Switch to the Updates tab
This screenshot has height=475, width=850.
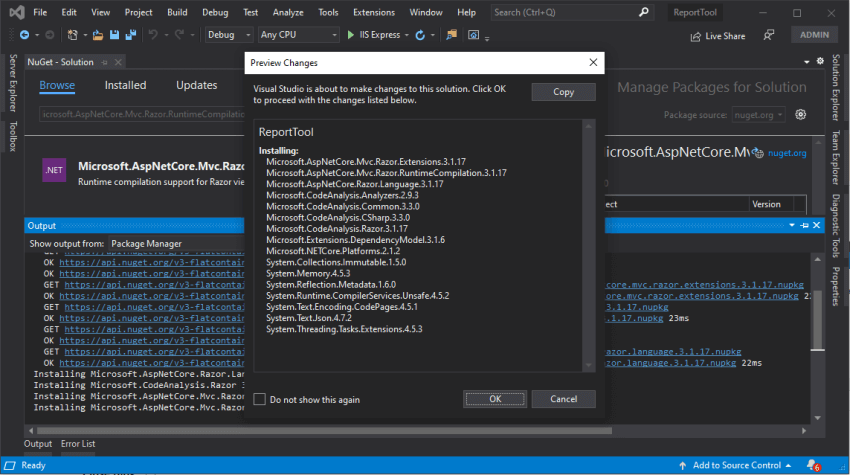click(197, 85)
